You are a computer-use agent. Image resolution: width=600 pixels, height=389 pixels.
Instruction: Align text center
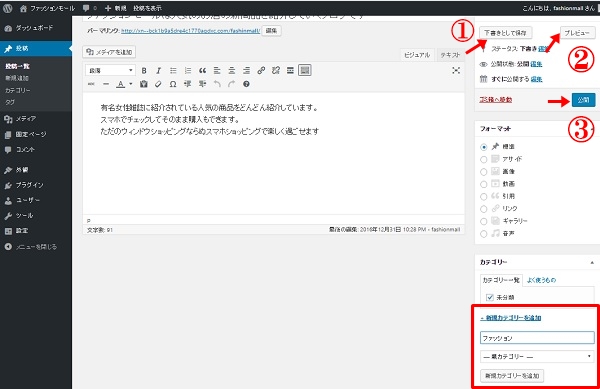point(232,70)
